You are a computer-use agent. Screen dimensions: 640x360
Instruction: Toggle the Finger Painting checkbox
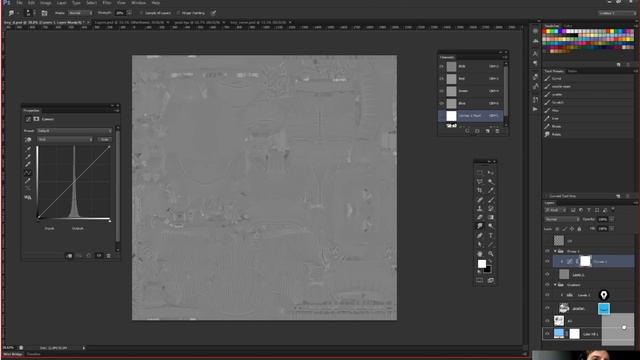(178, 13)
